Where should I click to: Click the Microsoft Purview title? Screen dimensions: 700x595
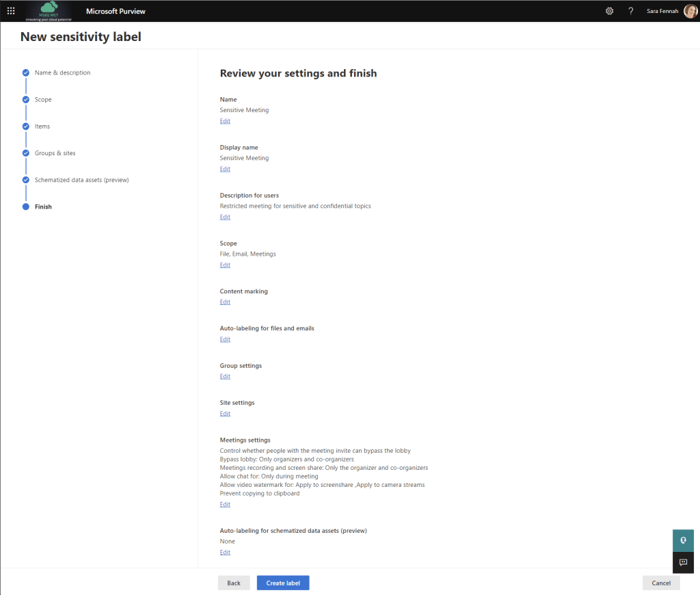coord(116,11)
